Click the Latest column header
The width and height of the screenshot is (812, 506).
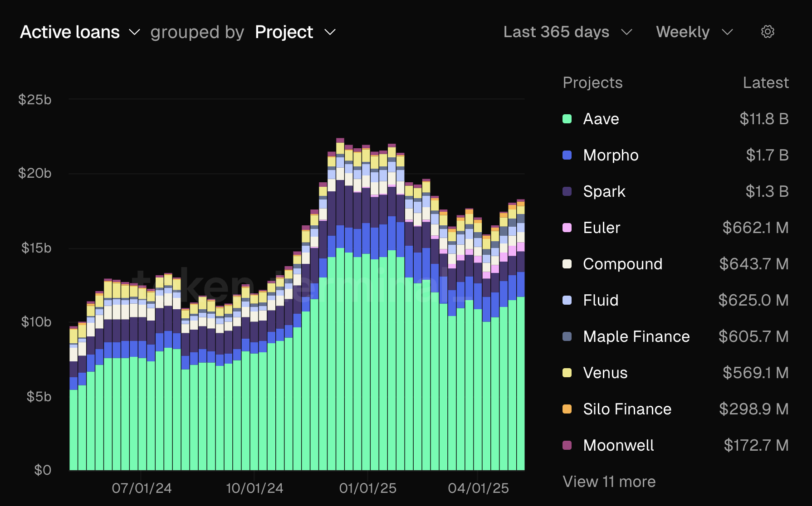(x=766, y=83)
